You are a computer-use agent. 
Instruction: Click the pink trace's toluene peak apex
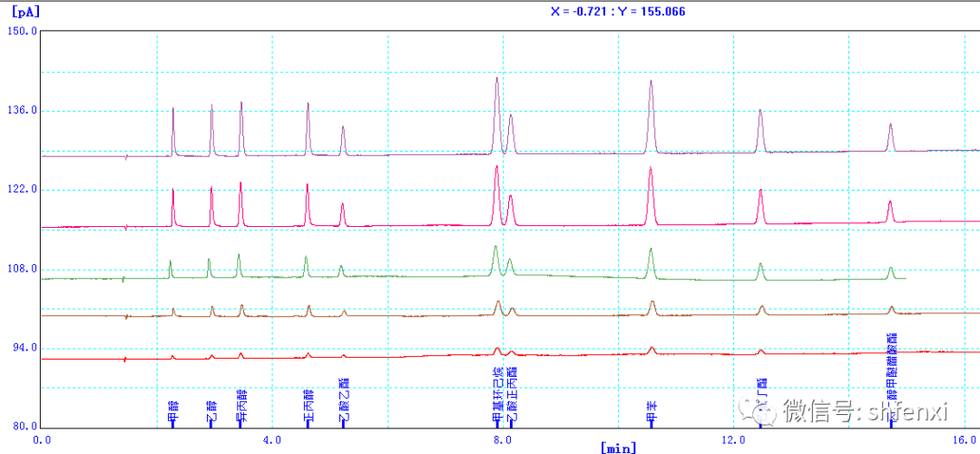tap(651, 168)
